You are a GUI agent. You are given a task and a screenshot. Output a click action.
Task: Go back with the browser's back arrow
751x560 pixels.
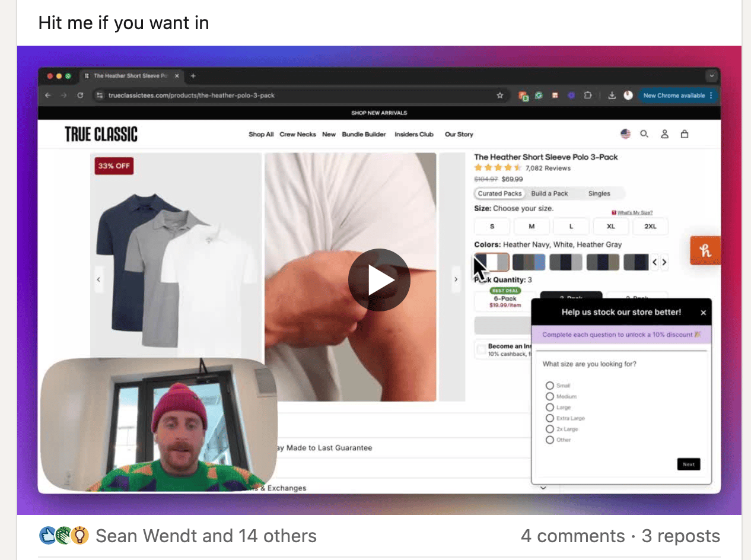click(48, 95)
